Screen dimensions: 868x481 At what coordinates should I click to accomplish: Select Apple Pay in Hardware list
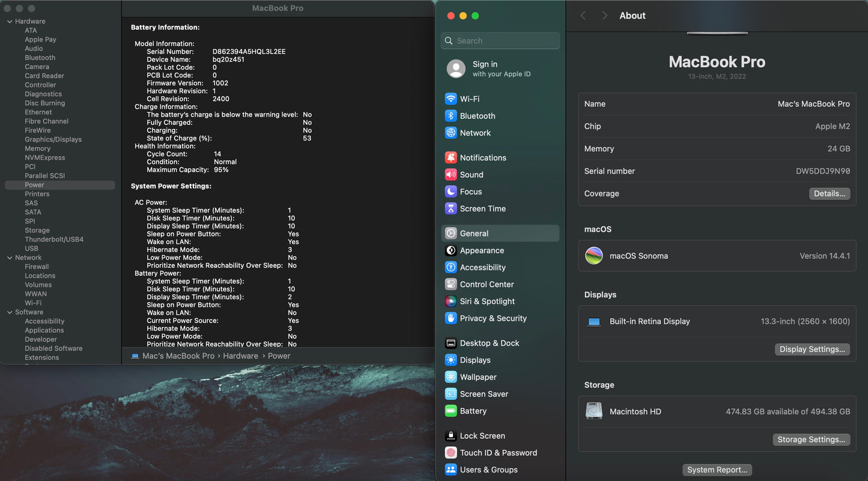coord(40,40)
